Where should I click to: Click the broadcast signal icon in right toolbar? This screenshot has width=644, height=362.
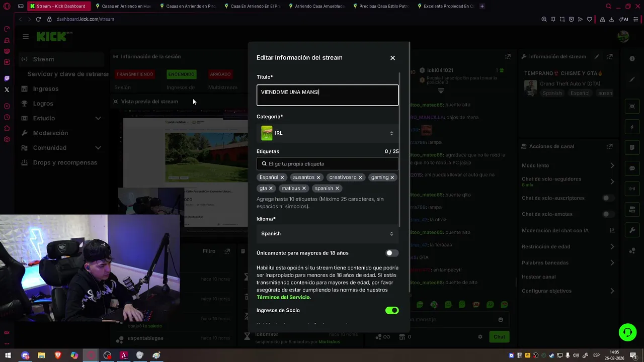coord(632,189)
